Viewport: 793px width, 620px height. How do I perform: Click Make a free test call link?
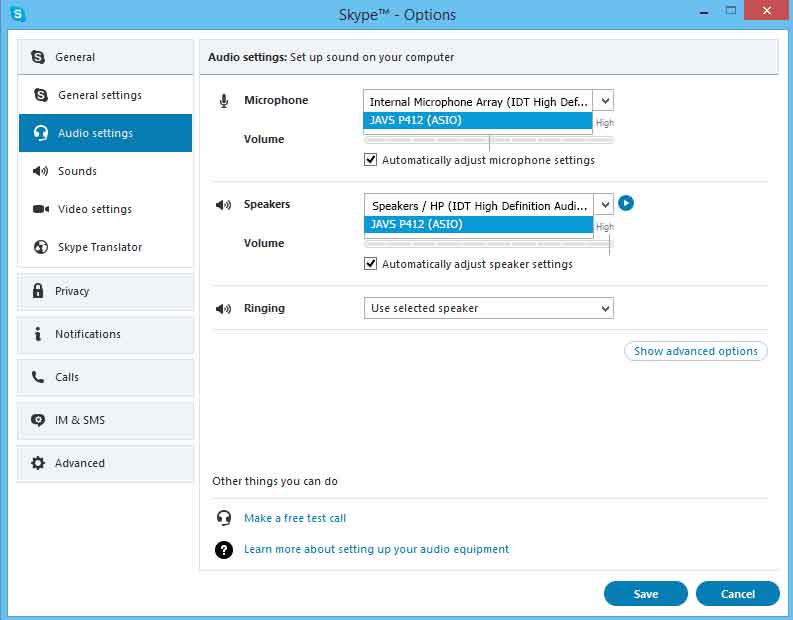click(x=295, y=518)
